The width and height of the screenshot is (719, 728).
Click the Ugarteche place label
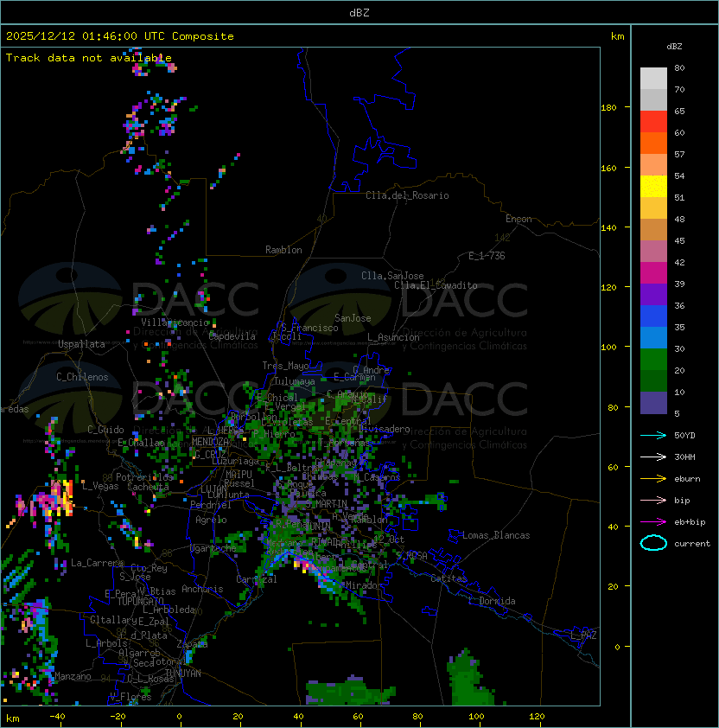pyautogui.click(x=213, y=548)
